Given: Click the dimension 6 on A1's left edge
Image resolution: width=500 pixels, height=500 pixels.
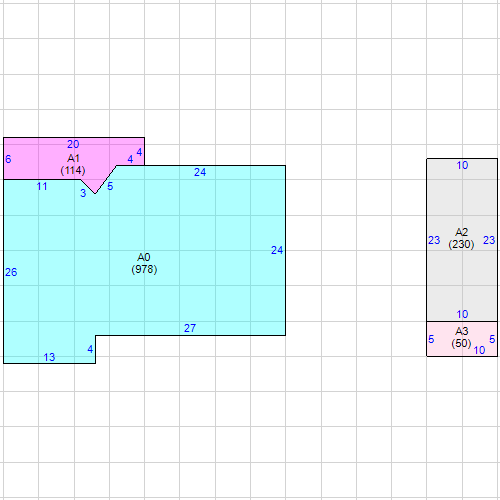Looking at the screenshot, I should pos(8,159).
